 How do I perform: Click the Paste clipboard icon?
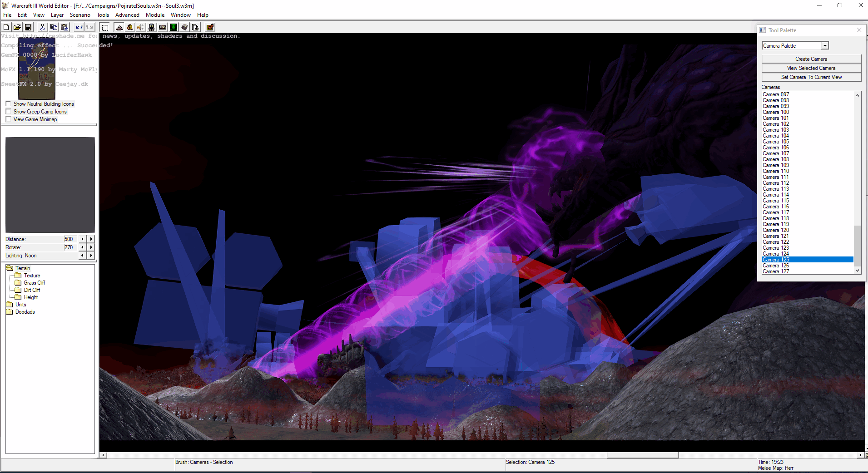(x=64, y=27)
